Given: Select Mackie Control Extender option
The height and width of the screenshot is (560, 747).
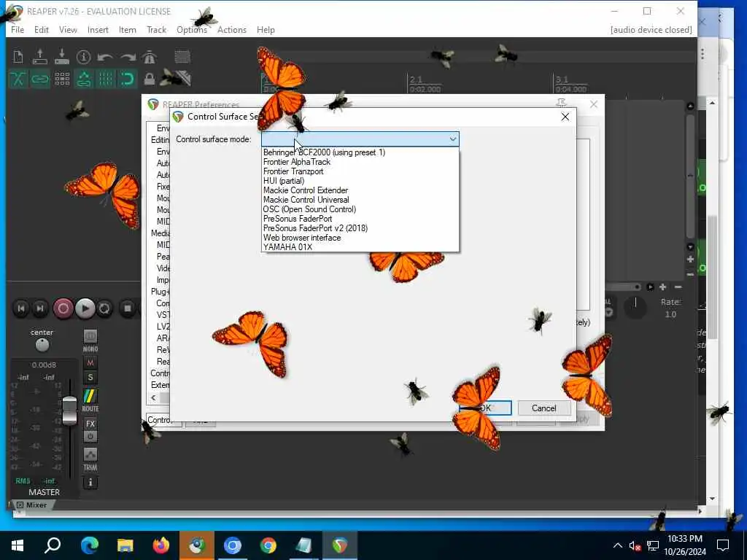Looking at the screenshot, I should (x=360, y=190).
